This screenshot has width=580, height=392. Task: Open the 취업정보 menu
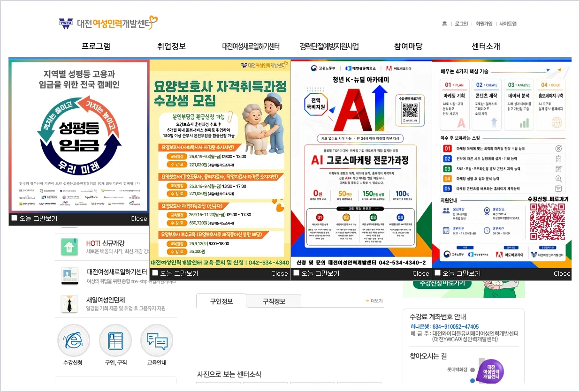(x=172, y=46)
